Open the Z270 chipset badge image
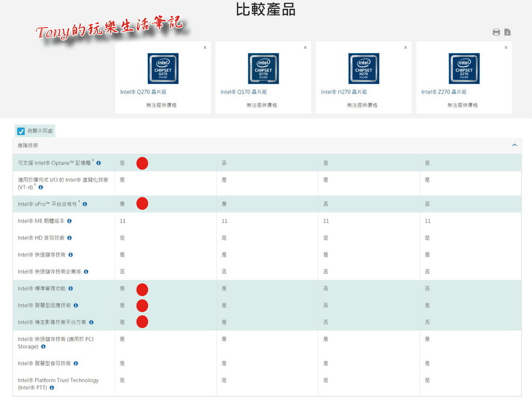The width and height of the screenshot is (532, 399). click(x=464, y=69)
